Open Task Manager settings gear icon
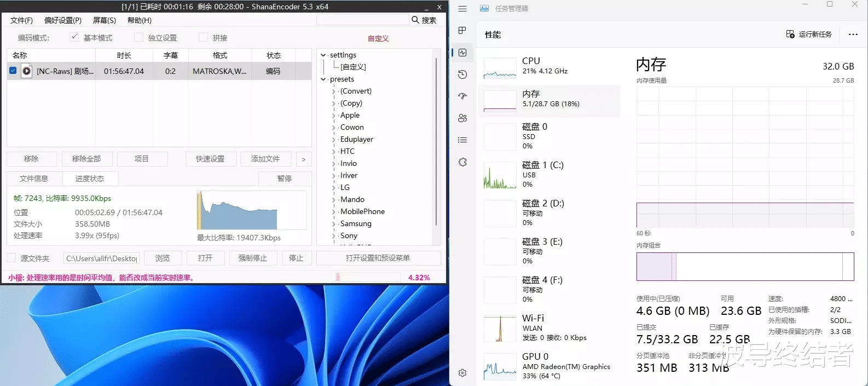Screen dimensions: 868x386 click(x=462, y=373)
